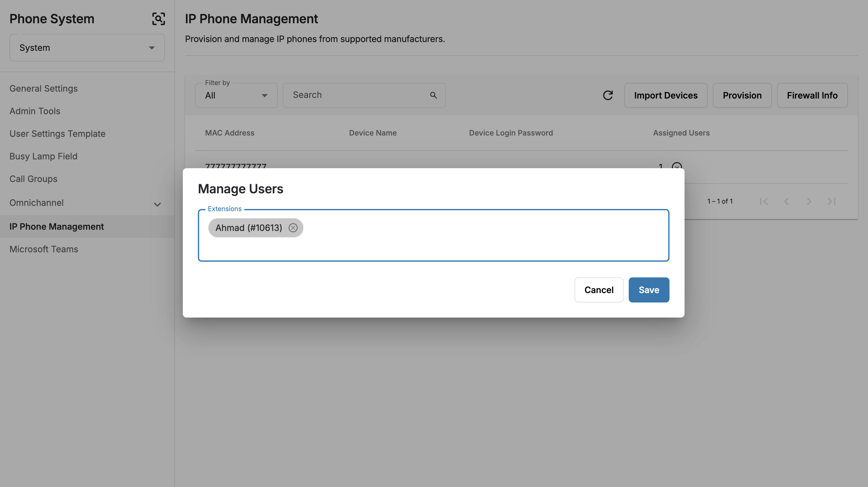Click the 1 – 1 of 1 pagination text

(720, 201)
